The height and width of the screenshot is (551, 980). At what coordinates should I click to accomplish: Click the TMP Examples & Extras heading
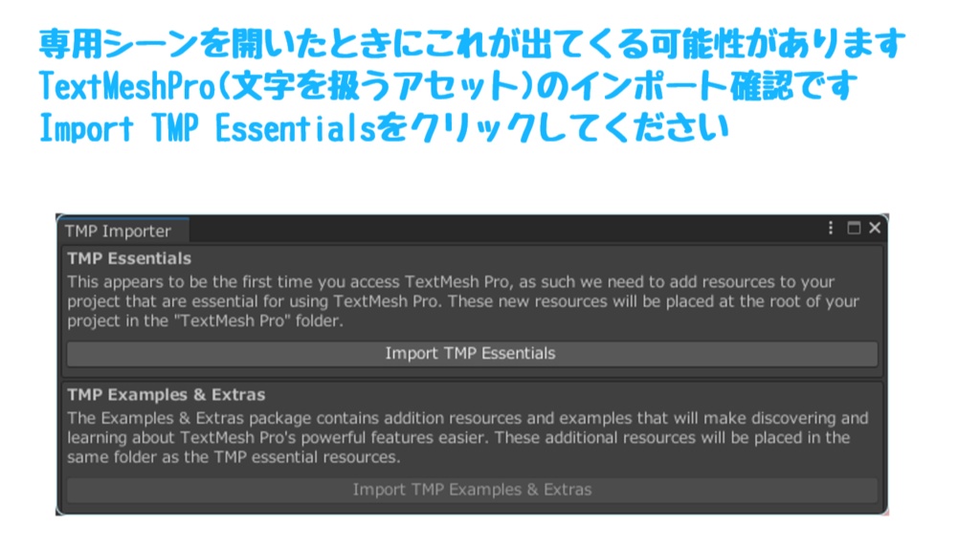coord(167,395)
